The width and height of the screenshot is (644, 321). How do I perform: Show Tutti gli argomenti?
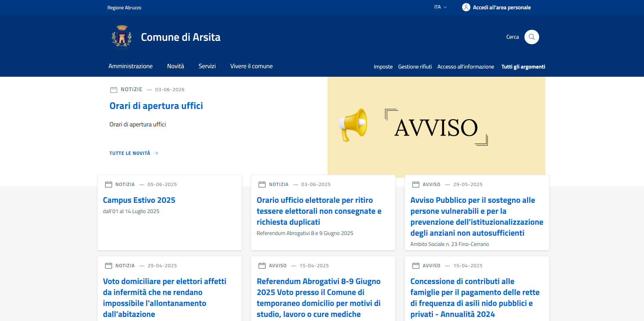point(523,67)
